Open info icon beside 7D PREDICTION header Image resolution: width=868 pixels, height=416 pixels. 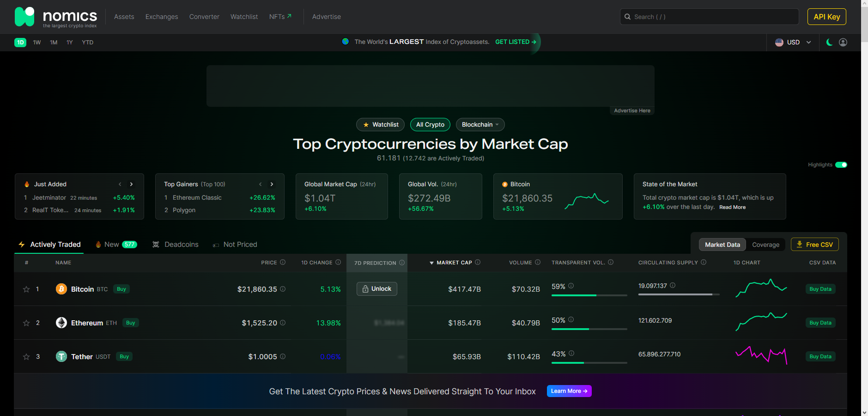pos(402,263)
